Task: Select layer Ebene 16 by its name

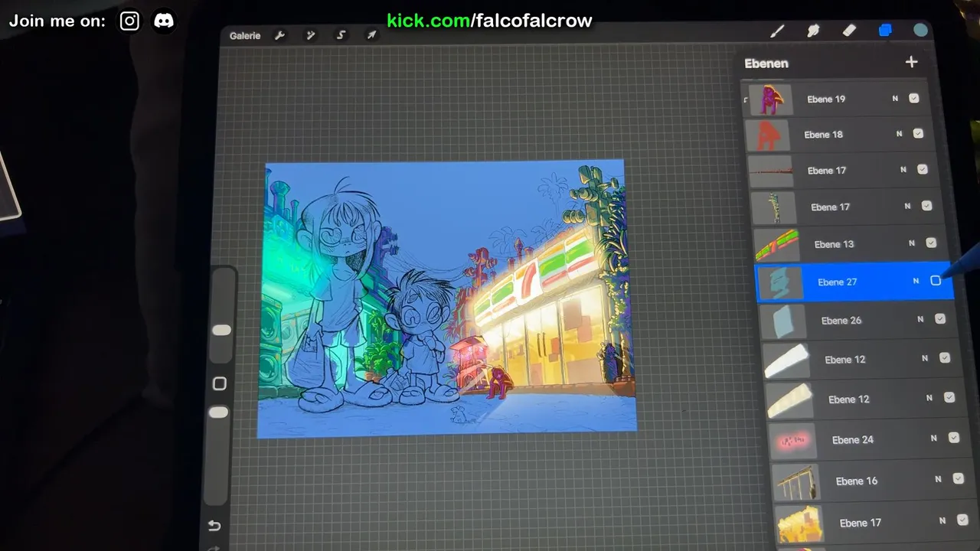Action: (857, 481)
